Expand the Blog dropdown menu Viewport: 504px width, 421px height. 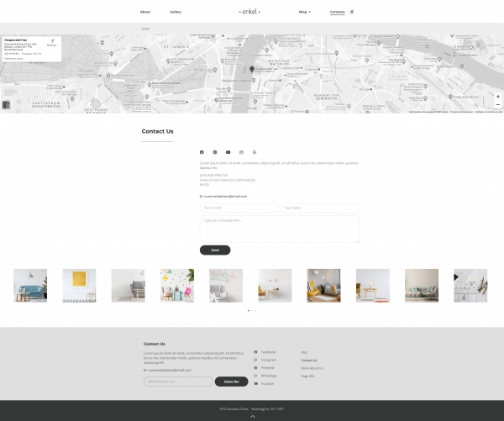[304, 12]
